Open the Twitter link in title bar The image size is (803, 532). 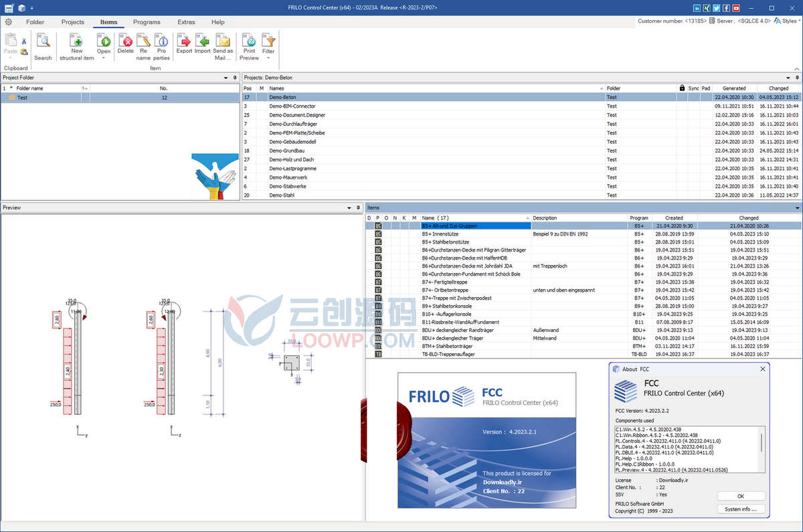pos(717,8)
